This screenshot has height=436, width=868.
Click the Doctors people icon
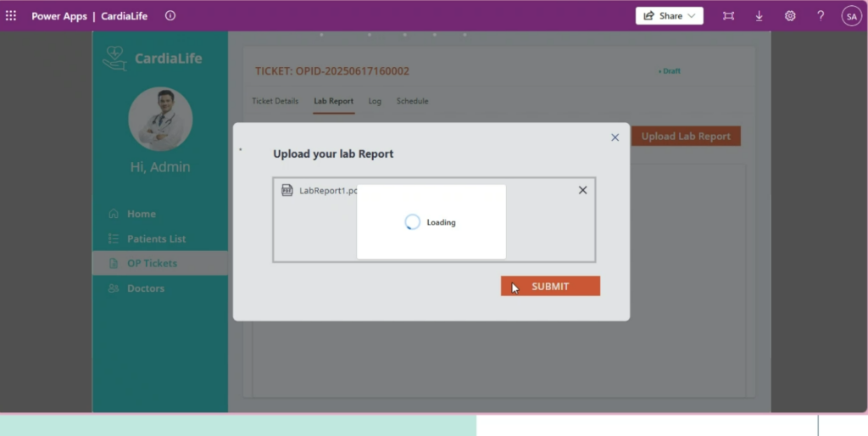(114, 288)
